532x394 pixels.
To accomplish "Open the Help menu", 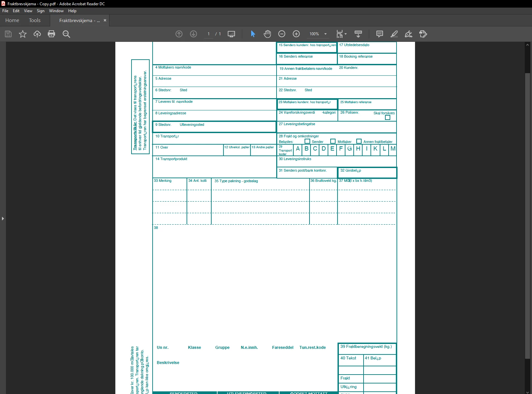I will [x=72, y=11].
